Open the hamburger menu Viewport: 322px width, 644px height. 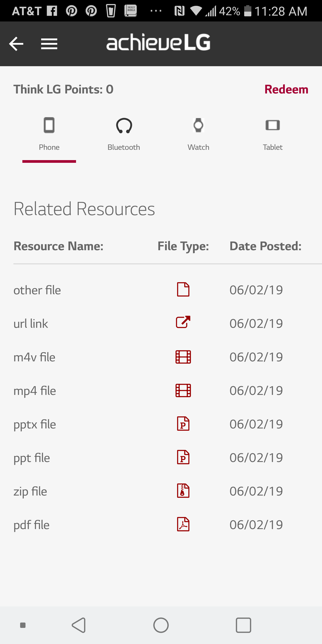[x=49, y=44]
